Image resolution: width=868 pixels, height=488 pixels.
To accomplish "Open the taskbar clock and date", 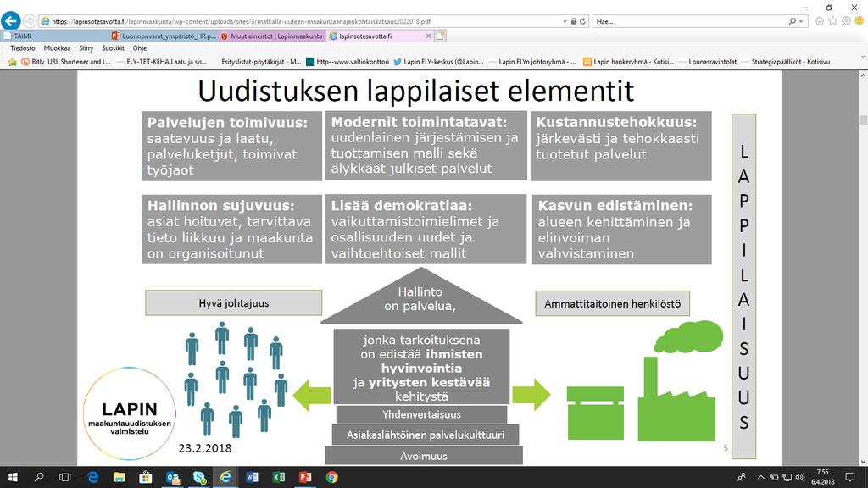I will pyautogui.click(x=822, y=477).
